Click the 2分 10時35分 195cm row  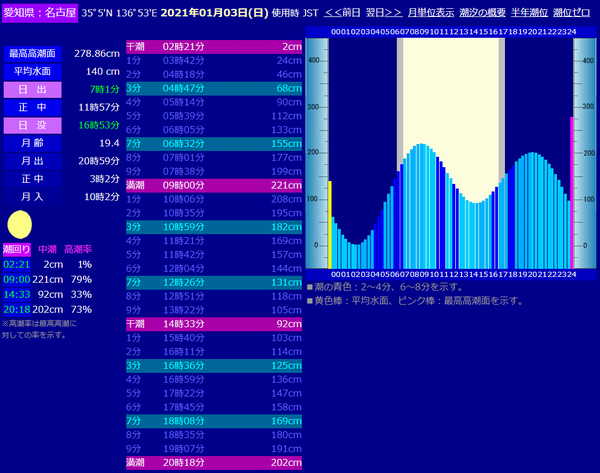point(214,213)
